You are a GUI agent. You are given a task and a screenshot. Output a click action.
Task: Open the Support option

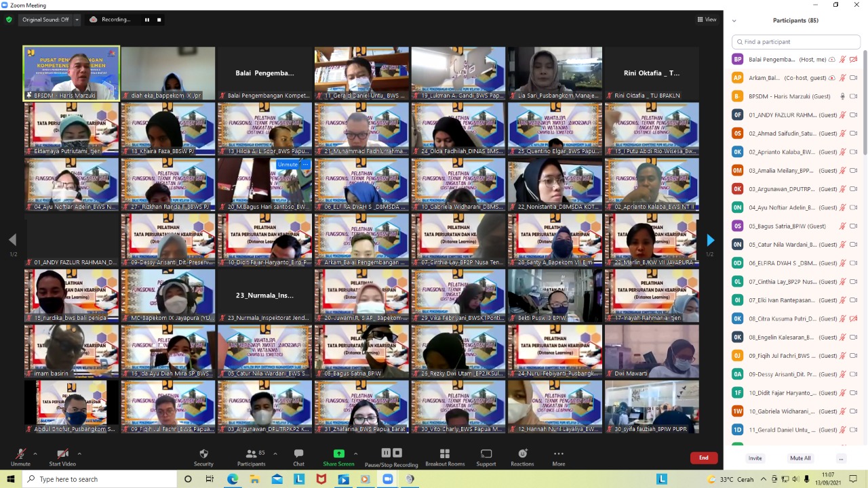(486, 457)
